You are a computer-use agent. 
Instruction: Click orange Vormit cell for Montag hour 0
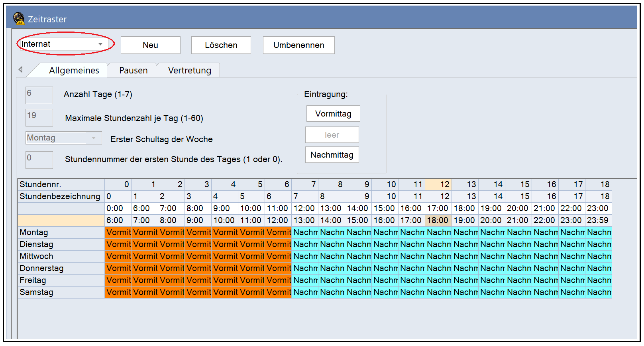click(118, 232)
